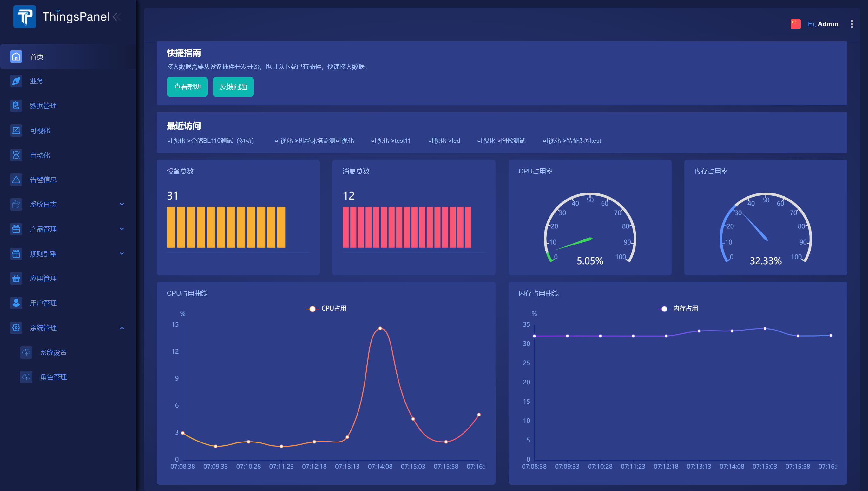Expand the 系统日志 menu chevron
This screenshot has width=868, height=491.
122,204
